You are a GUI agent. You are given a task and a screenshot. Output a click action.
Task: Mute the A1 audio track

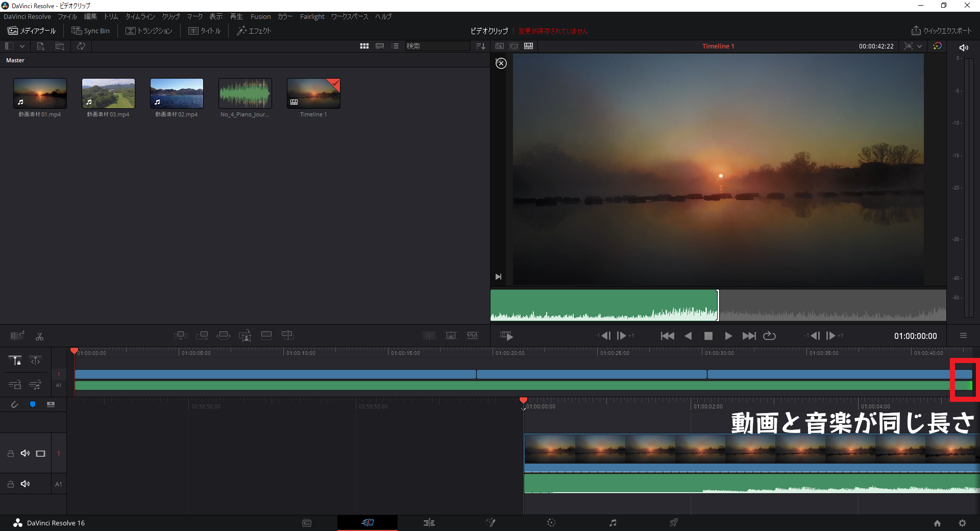click(x=25, y=484)
